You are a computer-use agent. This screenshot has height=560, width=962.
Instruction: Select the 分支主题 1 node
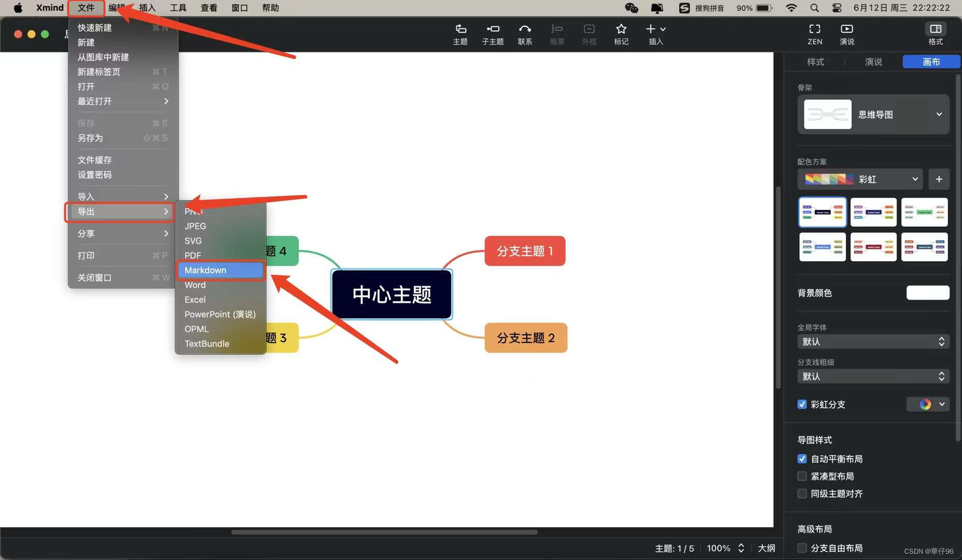[525, 251]
